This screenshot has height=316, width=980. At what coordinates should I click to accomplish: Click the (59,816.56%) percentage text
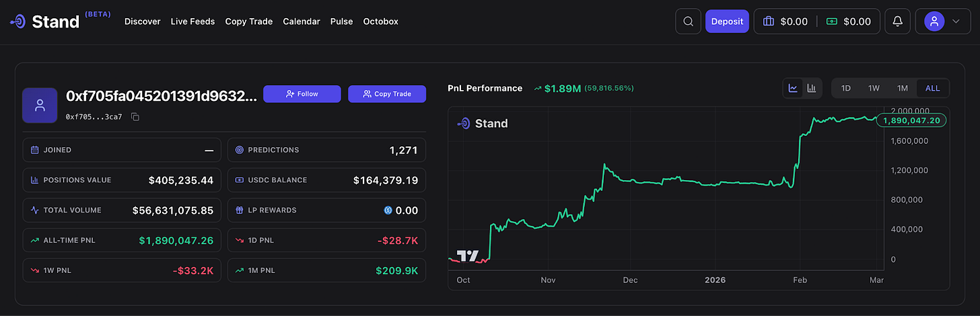[x=609, y=88]
